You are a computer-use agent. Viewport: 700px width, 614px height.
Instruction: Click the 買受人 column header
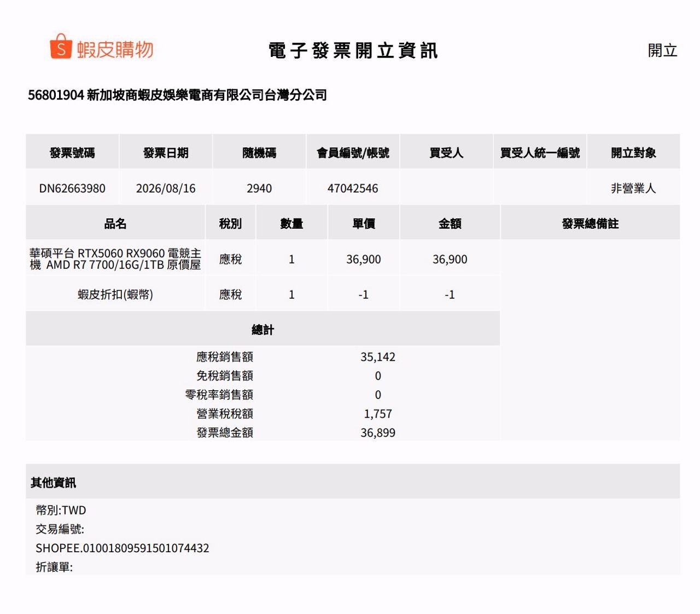446,153
